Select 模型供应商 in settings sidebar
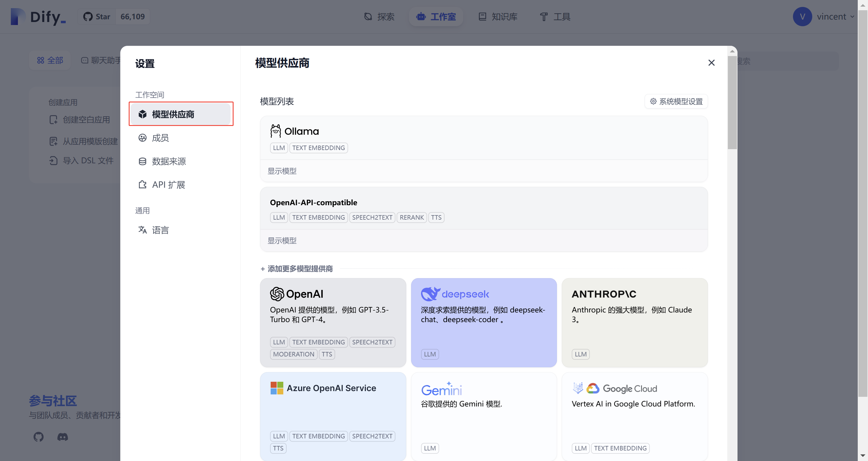868x461 pixels. (180, 114)
